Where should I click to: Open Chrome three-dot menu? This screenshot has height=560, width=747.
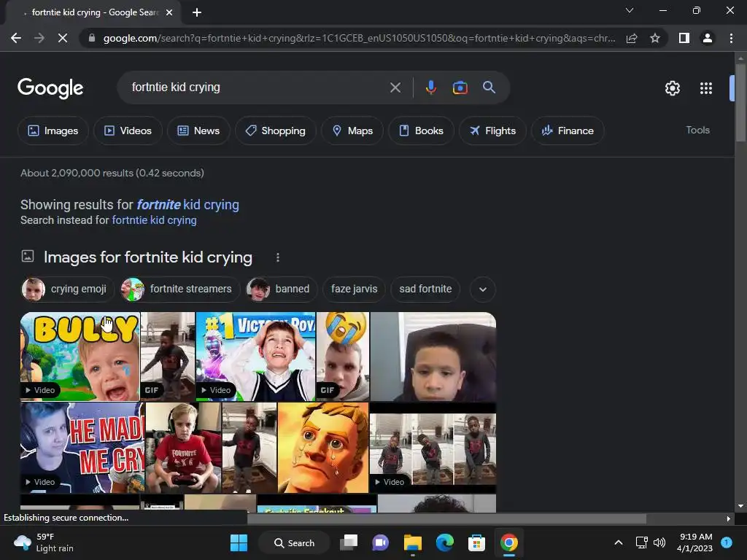(731, 38)
